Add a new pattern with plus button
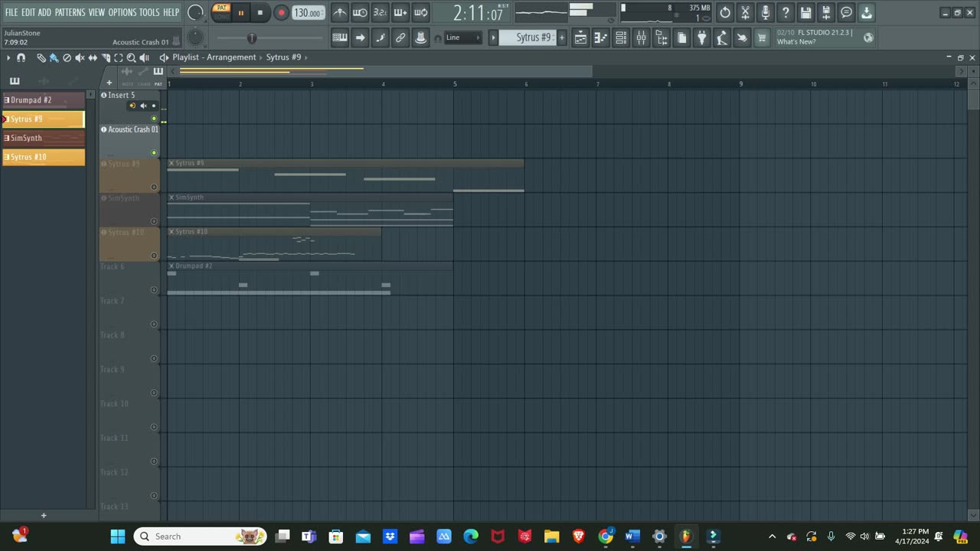 562,37
